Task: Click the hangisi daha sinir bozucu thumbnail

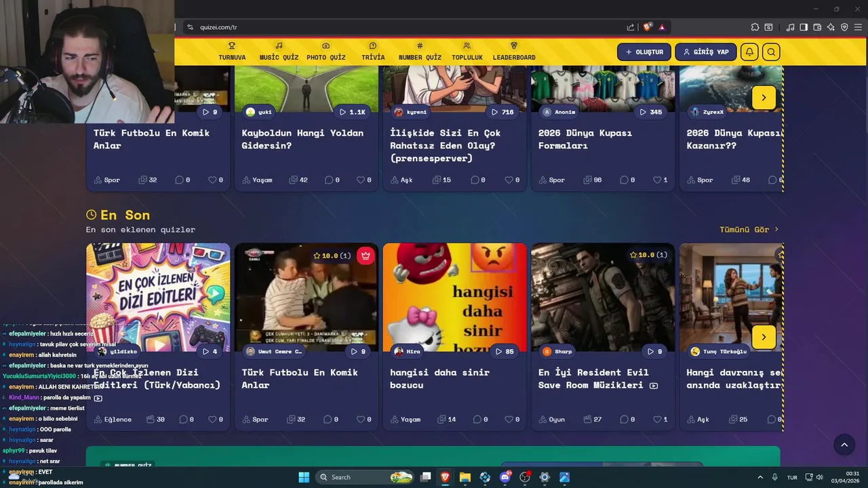Action: point(455,297)
